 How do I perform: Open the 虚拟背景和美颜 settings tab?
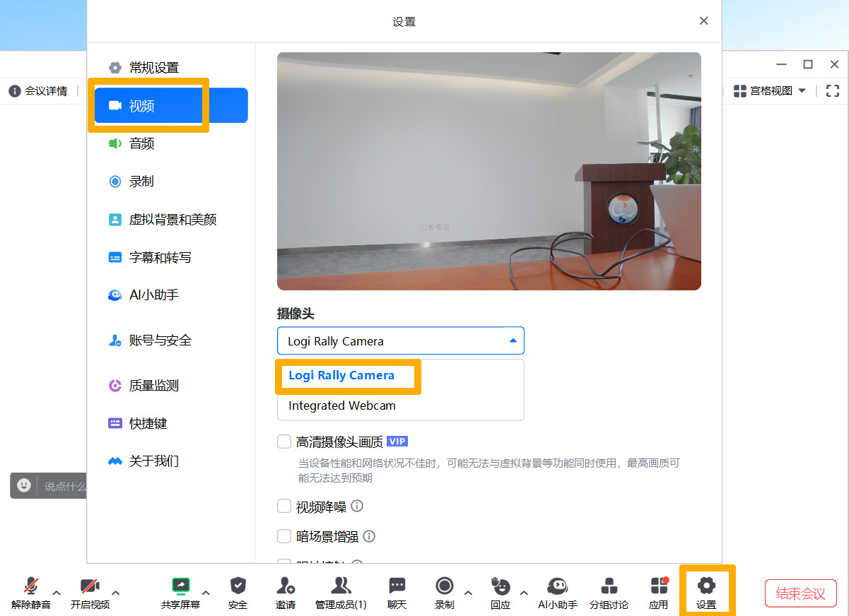pos(172,220)
